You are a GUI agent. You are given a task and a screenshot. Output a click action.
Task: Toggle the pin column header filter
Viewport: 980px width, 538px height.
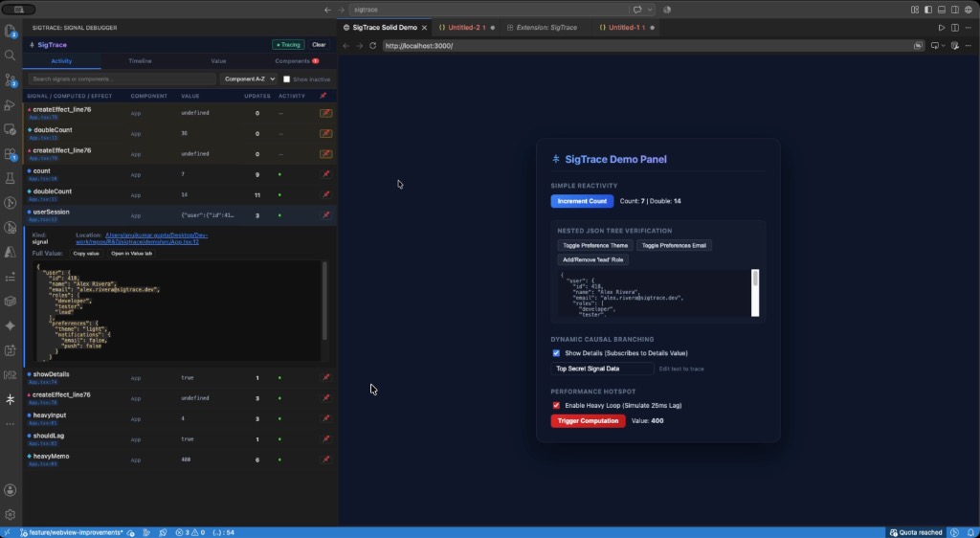click(x=323, y=96)
